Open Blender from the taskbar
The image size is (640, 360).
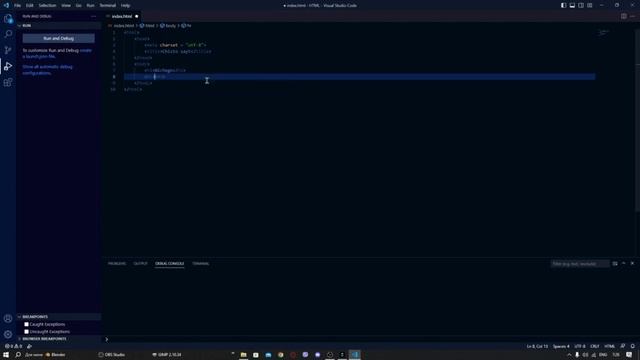click(56, 355)
